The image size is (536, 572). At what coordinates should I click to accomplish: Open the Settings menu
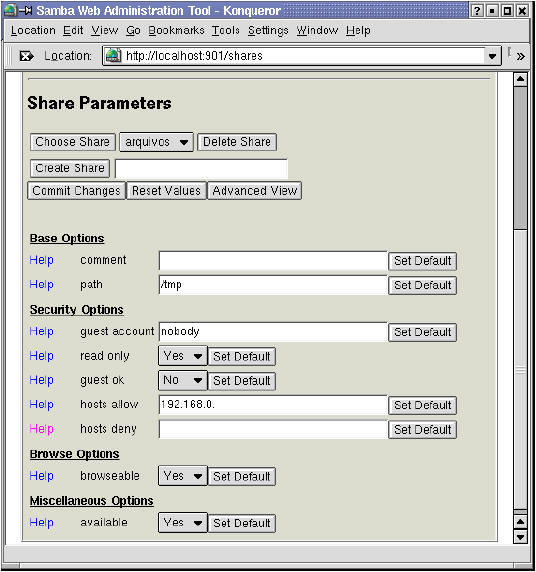click(268, 30)
